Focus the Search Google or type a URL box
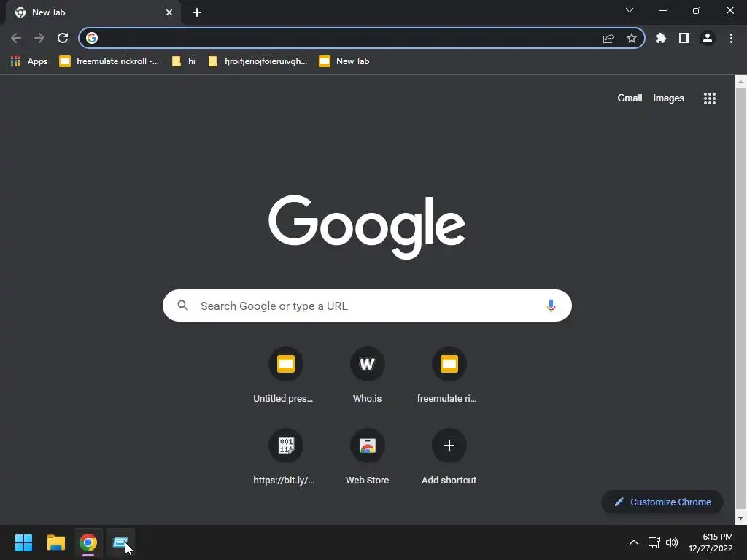Image resolution: width=747 pixels, height=560 pixels. pyautogui.click(x=367, y=306)
